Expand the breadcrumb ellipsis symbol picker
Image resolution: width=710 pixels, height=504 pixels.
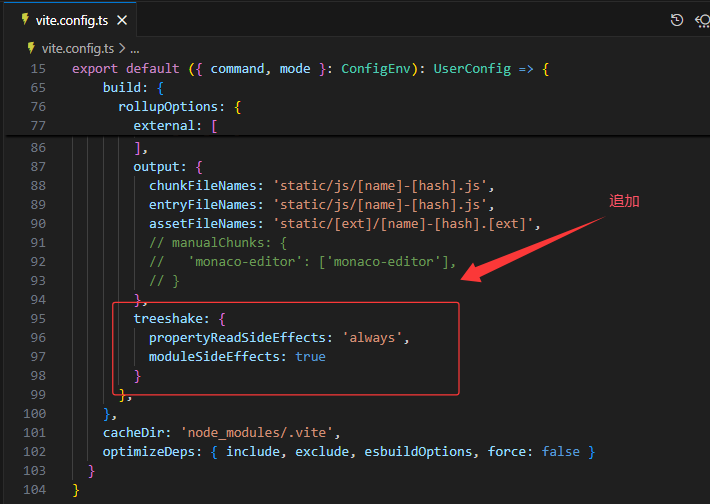click(x=135, y=47)
